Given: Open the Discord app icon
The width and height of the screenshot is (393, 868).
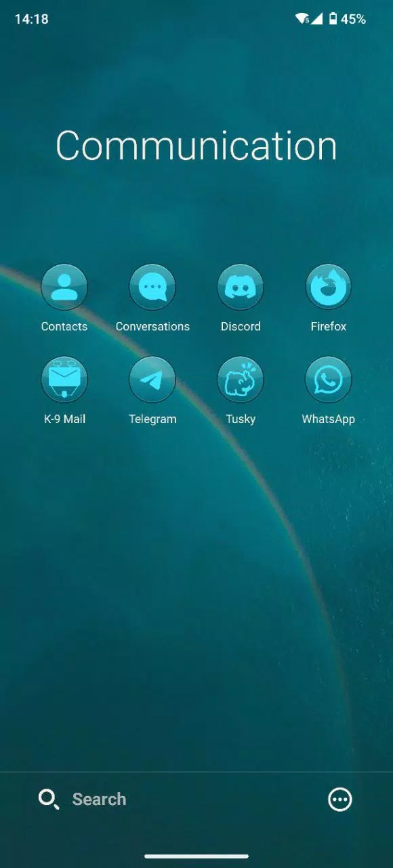Looking at the screenshot, I should 241,288.
